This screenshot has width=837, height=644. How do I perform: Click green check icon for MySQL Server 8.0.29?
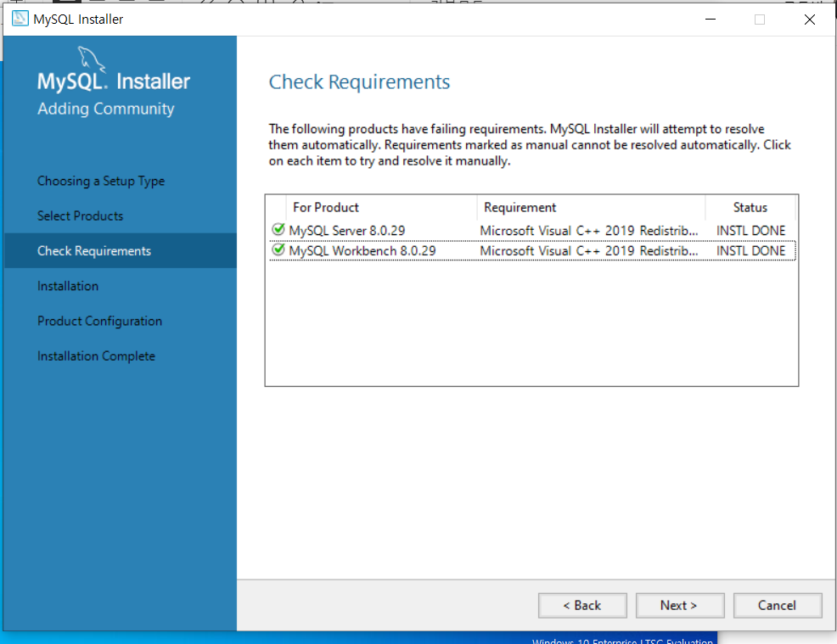point(278,229)
